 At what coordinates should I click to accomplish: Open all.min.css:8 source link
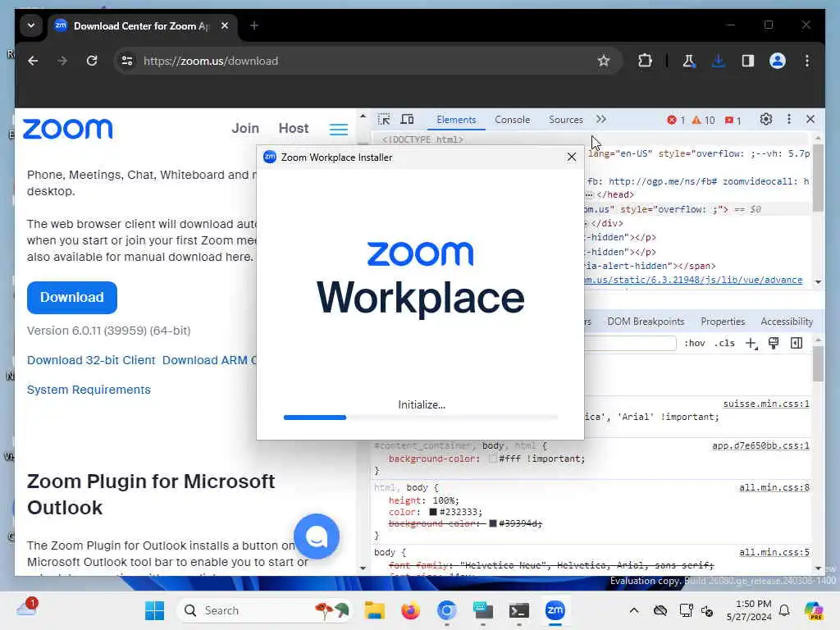(774, 487)
